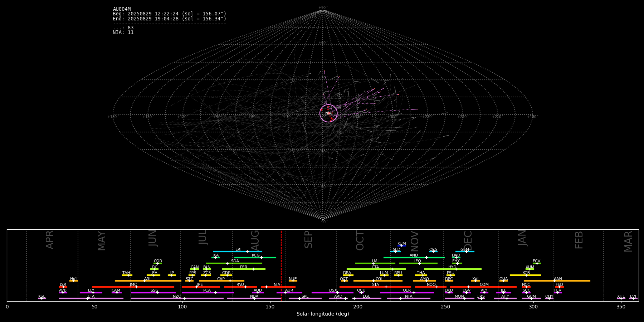Click the red STA activity bar

tap(375, 287)
